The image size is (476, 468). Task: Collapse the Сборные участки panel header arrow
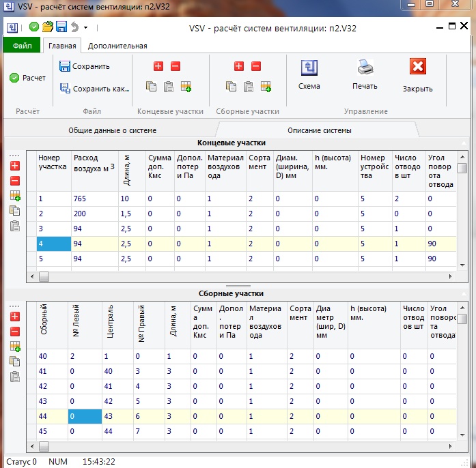coord(464,293)
